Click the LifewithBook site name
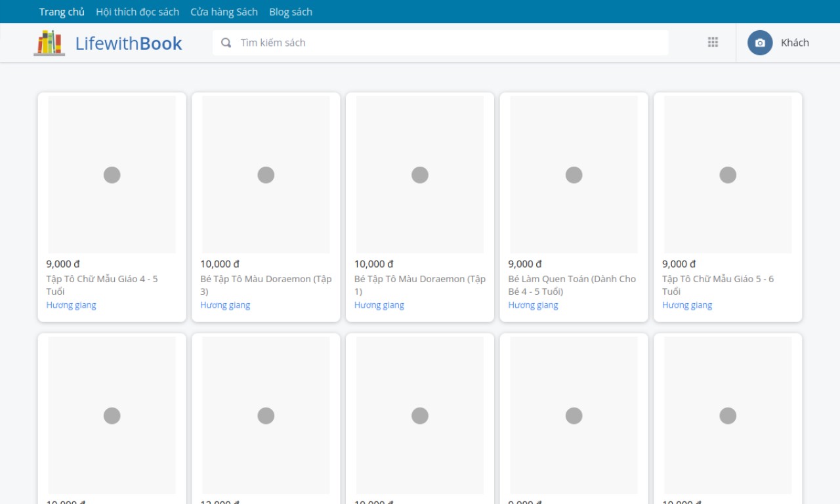This screenshot has width=840, height=504. point(129,43)
